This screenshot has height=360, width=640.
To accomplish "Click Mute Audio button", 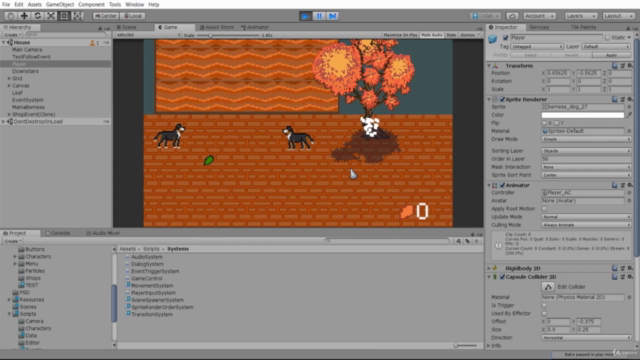I will click(x=431, y=35).
